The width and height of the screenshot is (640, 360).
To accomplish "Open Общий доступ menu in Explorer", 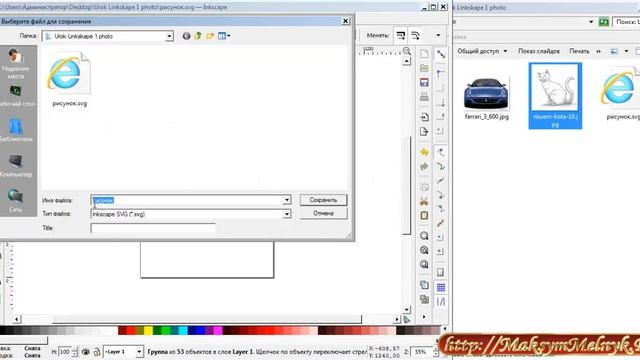I will pos(482,51).
